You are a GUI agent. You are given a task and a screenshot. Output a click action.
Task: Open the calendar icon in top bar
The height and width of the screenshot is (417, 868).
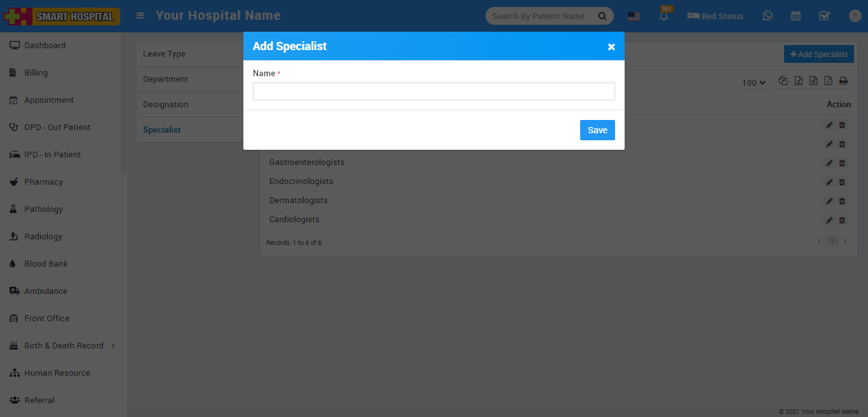point(796,16)
